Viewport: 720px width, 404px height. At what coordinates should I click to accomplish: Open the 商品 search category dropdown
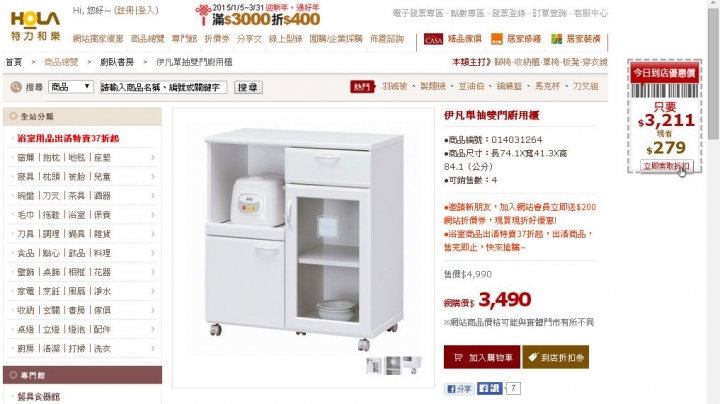(71, 87)
